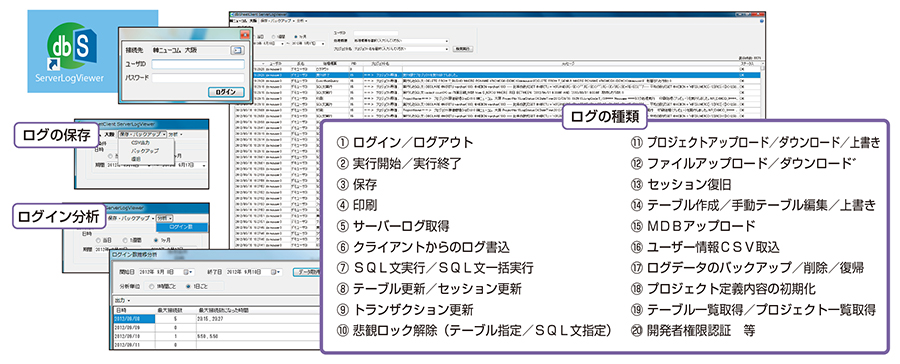Open プロジェクト名 combo box in main window
This screenshot has width=900, height=364.
402,49
